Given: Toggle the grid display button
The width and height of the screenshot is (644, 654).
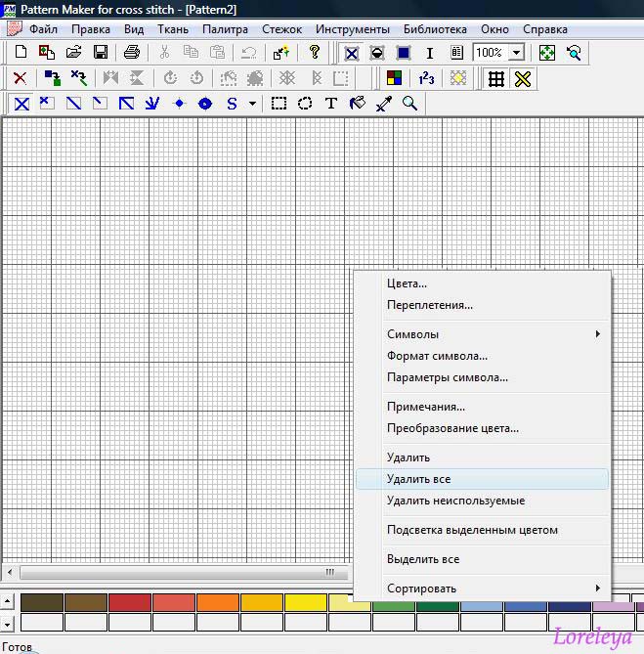Looking at the screenshot, I should point(496,79).
